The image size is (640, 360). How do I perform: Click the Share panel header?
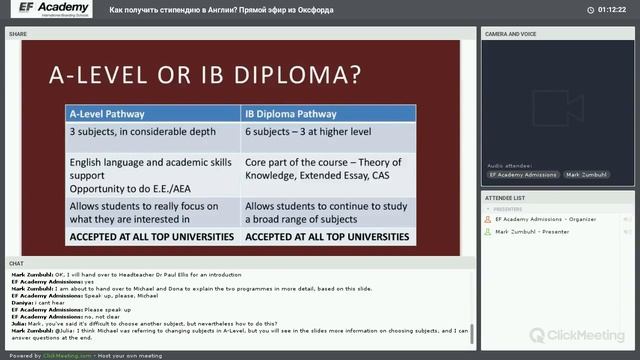240,34
